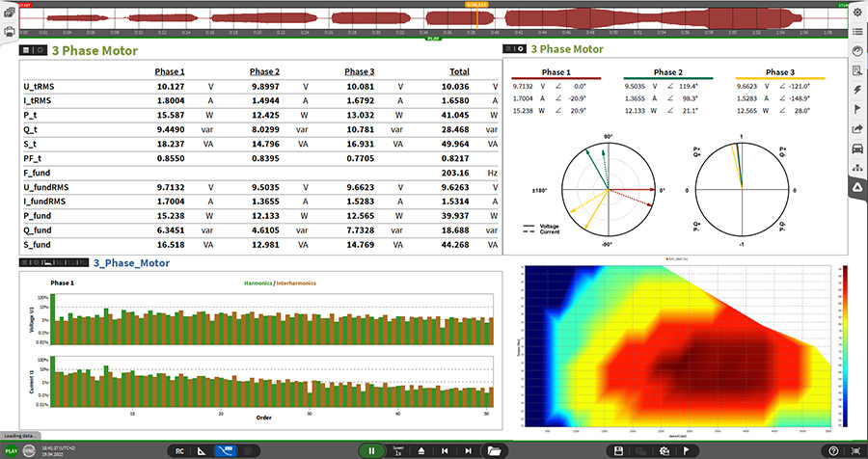This screenshot has width=868, height=459.
Task: Click the flag marker icon in right sidebar
Action: tap(856, 109)
